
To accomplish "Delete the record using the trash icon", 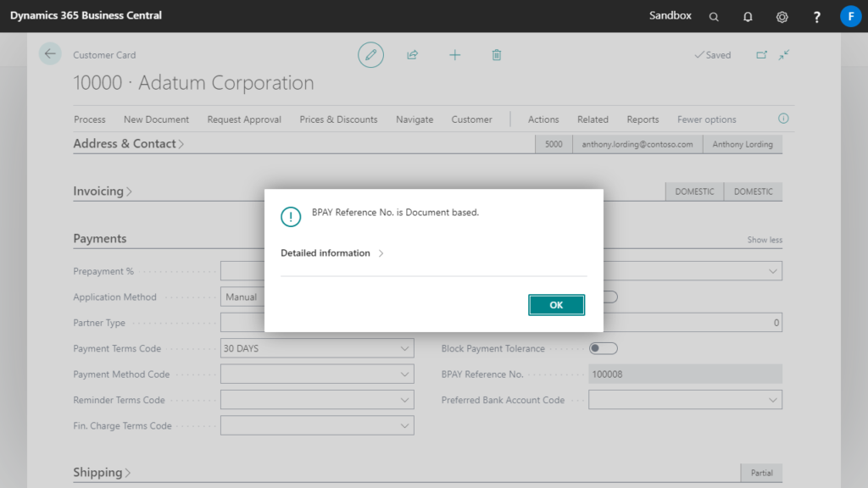I will click(x=496, y=54).
